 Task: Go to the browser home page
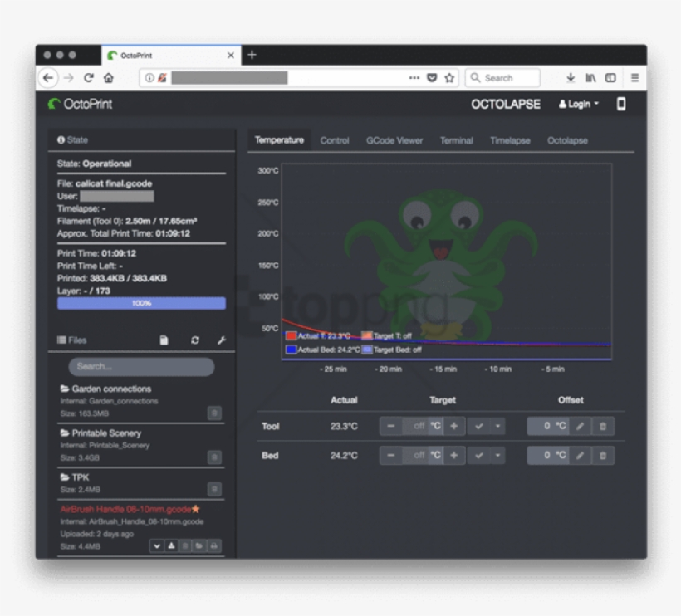[x=109, y=78]
